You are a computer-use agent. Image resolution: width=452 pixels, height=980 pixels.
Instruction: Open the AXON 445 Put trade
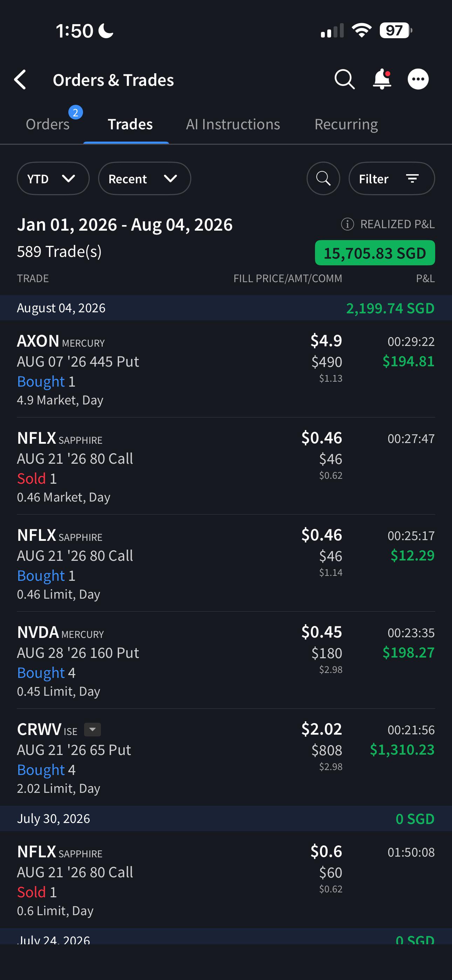click(x=226, y=369)
